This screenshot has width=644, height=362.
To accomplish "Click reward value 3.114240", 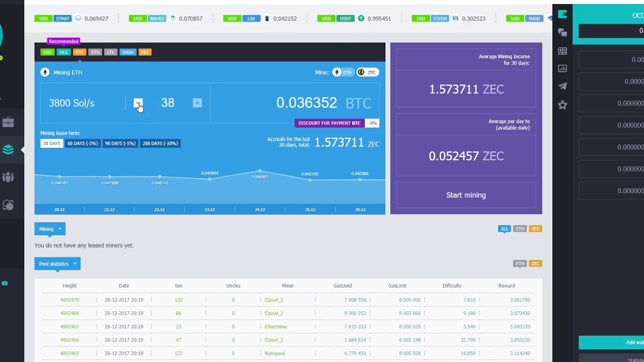I will click(520, 353).
